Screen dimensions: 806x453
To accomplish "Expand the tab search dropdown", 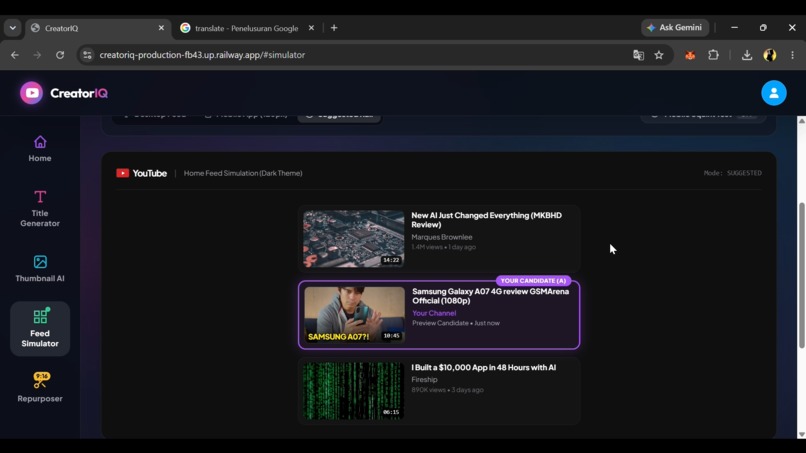I will click(x=12, y=28).
